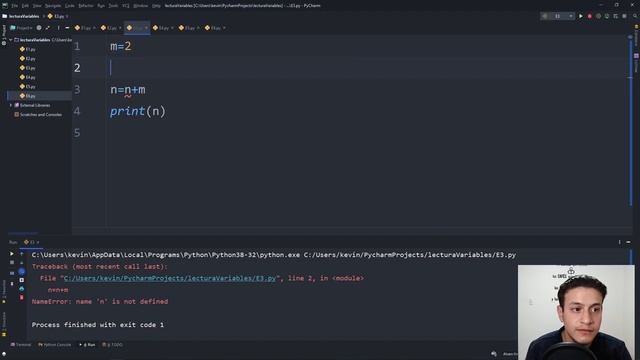Screen dimensions: 640x360
Task: Open the Project view selector dropdown
Action: [21, 28]
